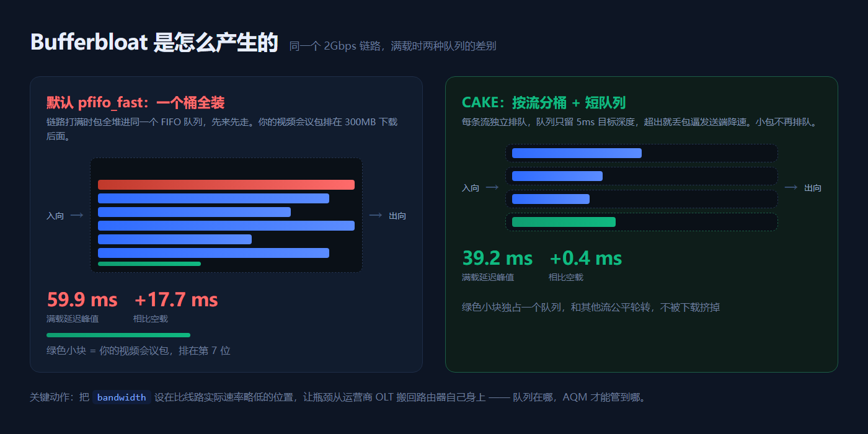The image size is (868, 434).
Task: Click "满载延迟峰值" label under 39.2 ms
Action: pos(488,277)
